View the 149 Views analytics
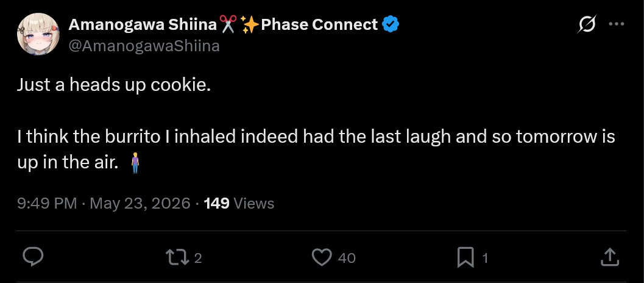This screenshot has width=644, height=283. 239,203
